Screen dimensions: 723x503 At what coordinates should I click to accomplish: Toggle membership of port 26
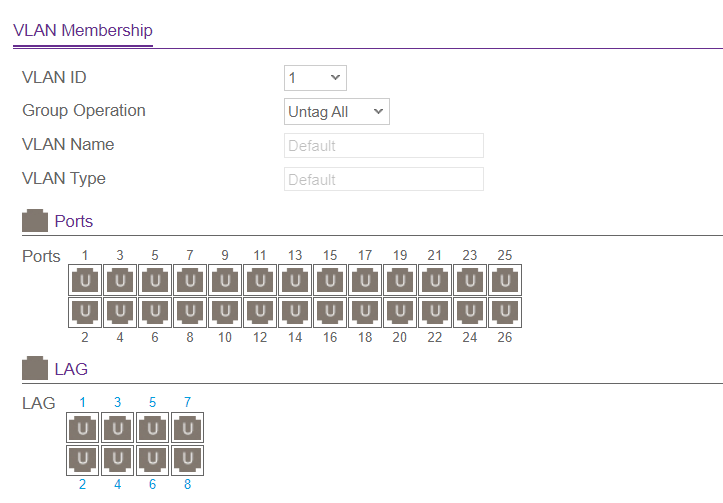pyautogui.click(x=505, y=312)
